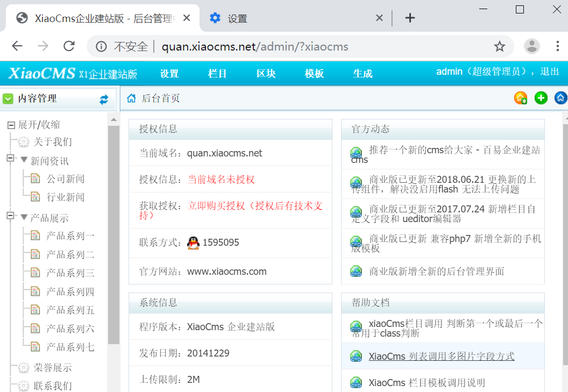Click the blue home icon in toolbar

[x=561, y=98]
